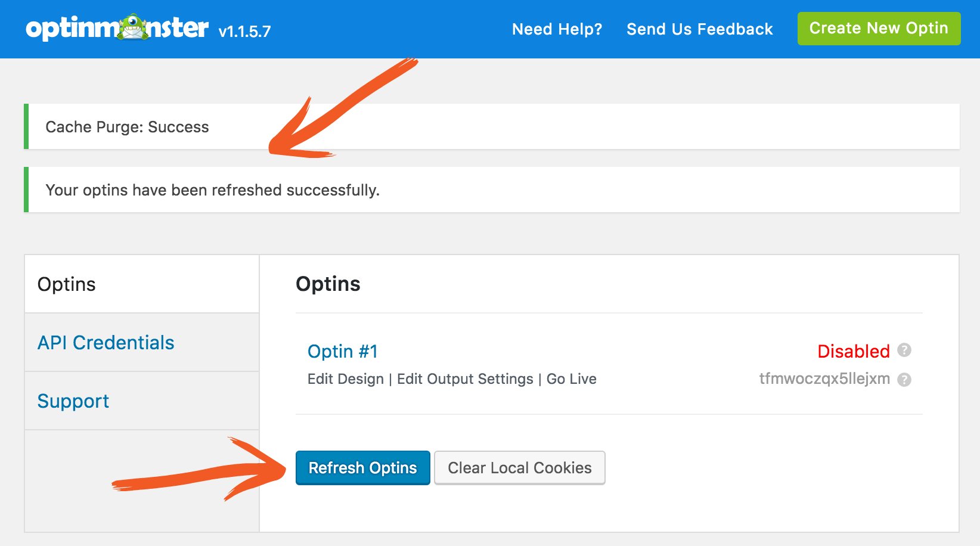Click Clear Local Cookies button
Image resolution: width=980 pixels, height=546 pixels.
(x=520, y=468)
